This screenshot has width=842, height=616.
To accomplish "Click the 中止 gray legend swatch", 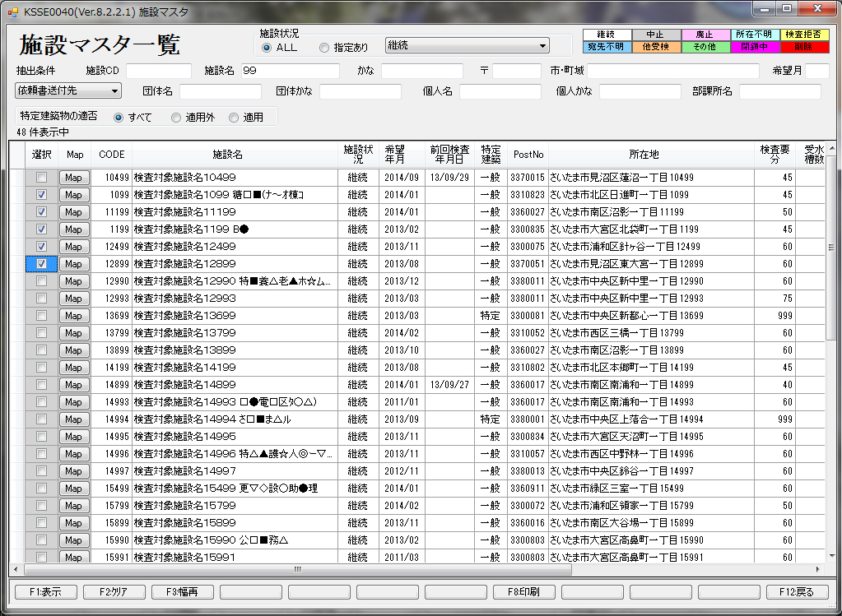I will tap(656, 35).
